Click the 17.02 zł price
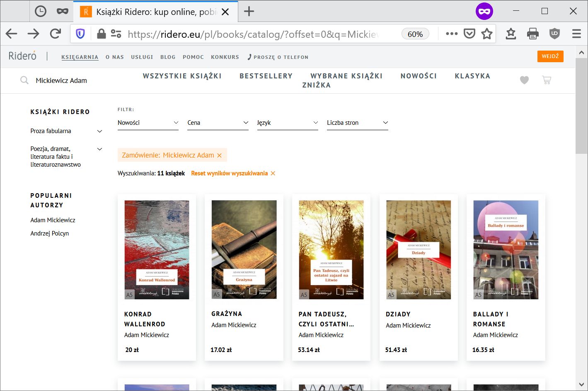 point(221,350)
